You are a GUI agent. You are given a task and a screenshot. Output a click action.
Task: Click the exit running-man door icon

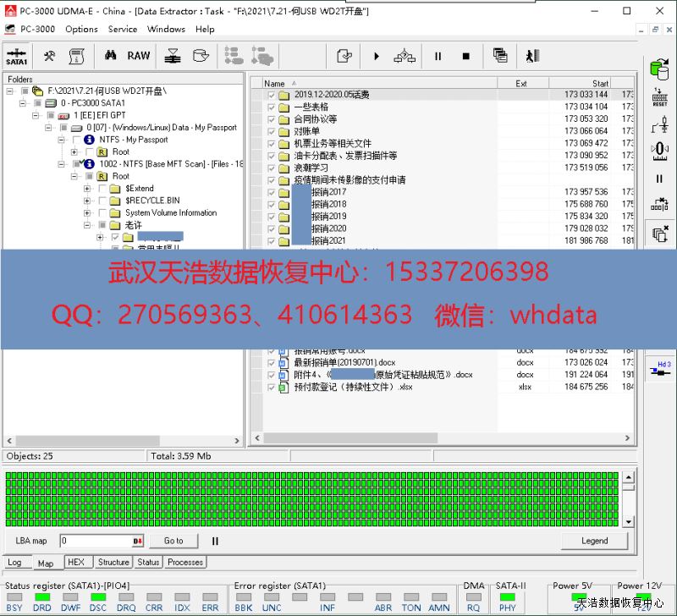[x=531, y=57]
